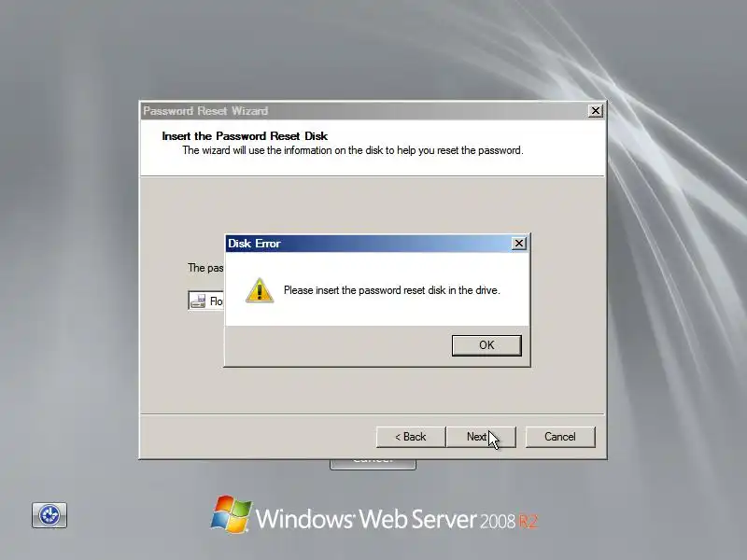Click the 'Insert the Password Reset Disk' heading

[245, 136]
